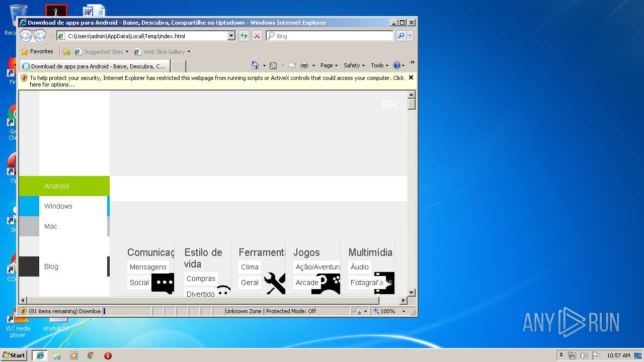Image resolution: width=644 pixels, height=362 pixels.
Task: Go forward with the browser Forward arrow
Action: (x=40, y=36)
